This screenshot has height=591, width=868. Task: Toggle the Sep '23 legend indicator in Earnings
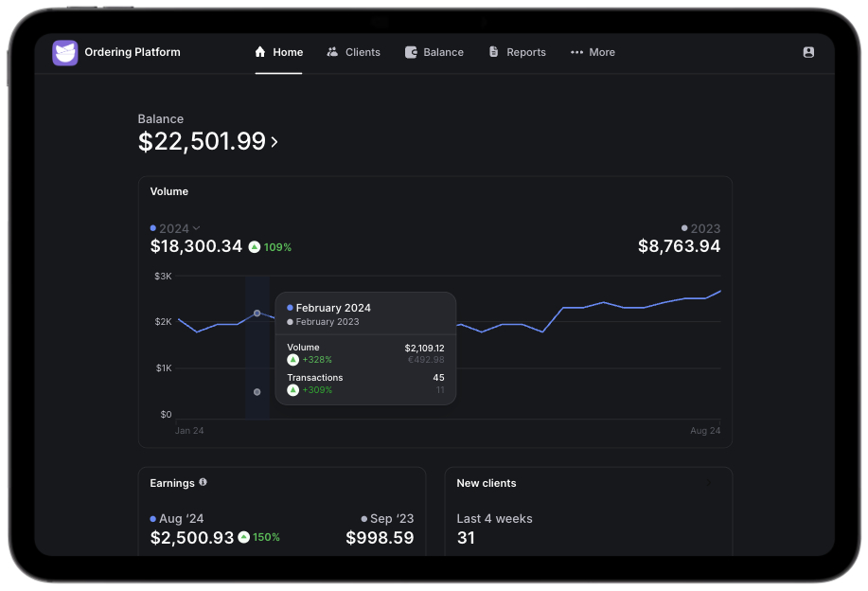point(363,519)
